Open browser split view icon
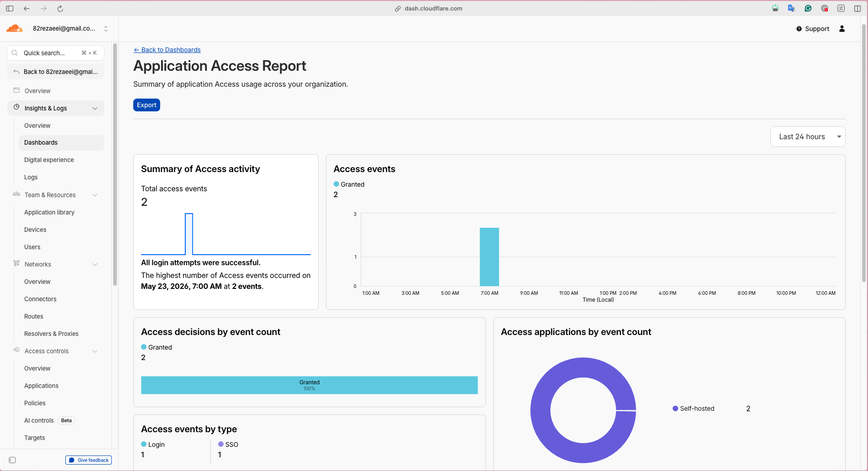 [858, 8]
